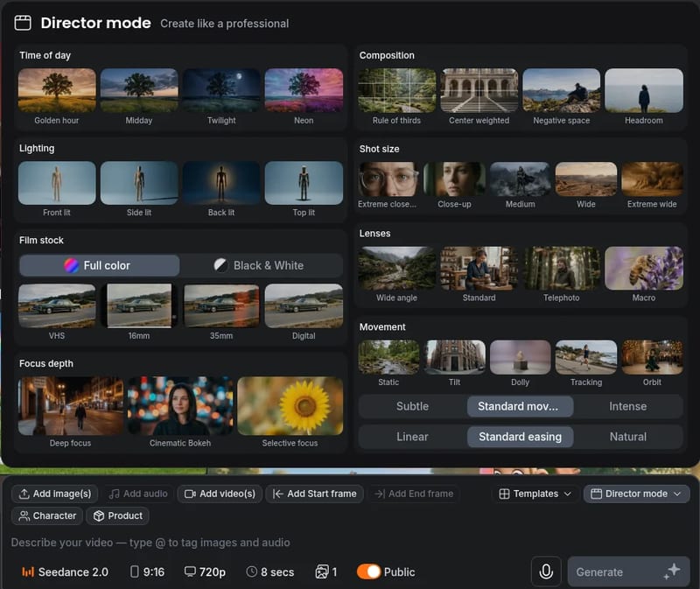Select Subtle movement intensity
The height and width of the screenshot is (589, 700).
tap(412, 406)
